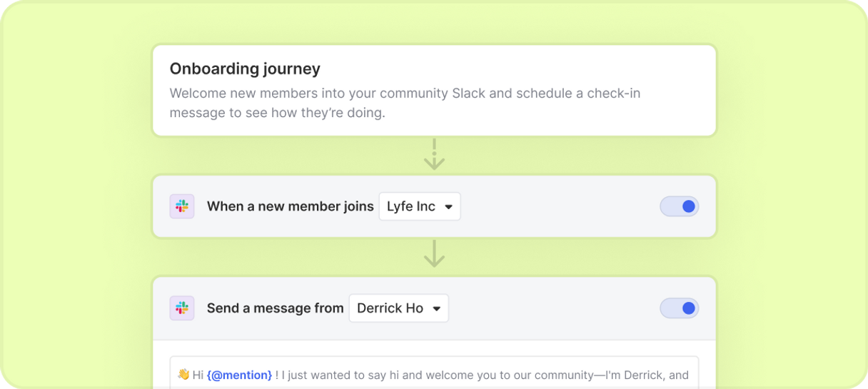
Task: Select the {@mention} variable token
Action: tap(239, 375)
